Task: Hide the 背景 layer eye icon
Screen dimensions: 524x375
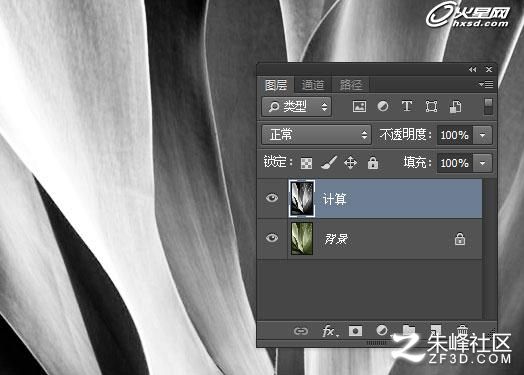Action: [272, 238]
